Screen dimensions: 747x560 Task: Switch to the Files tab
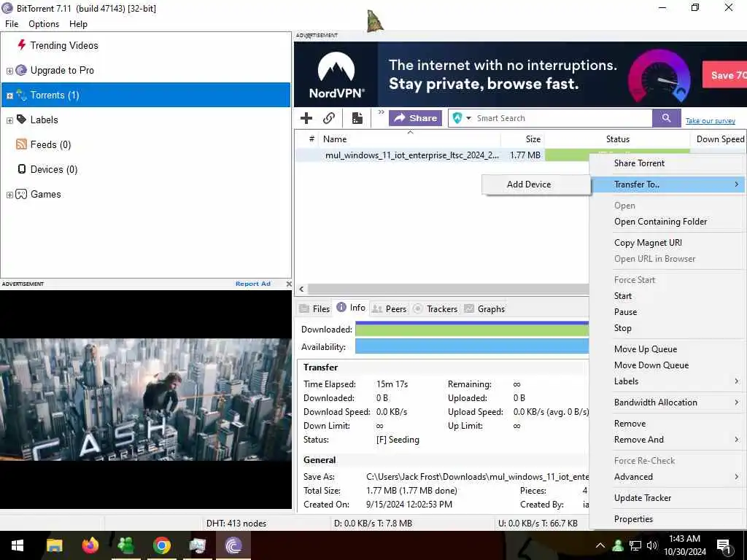point(314,308)
